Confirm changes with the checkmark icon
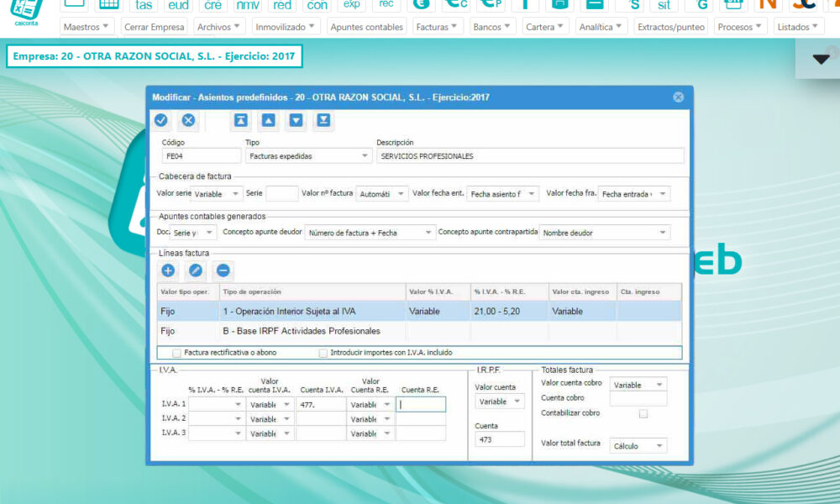The width and height of the screenshot is (840, 504). click(x=160, y=120)
